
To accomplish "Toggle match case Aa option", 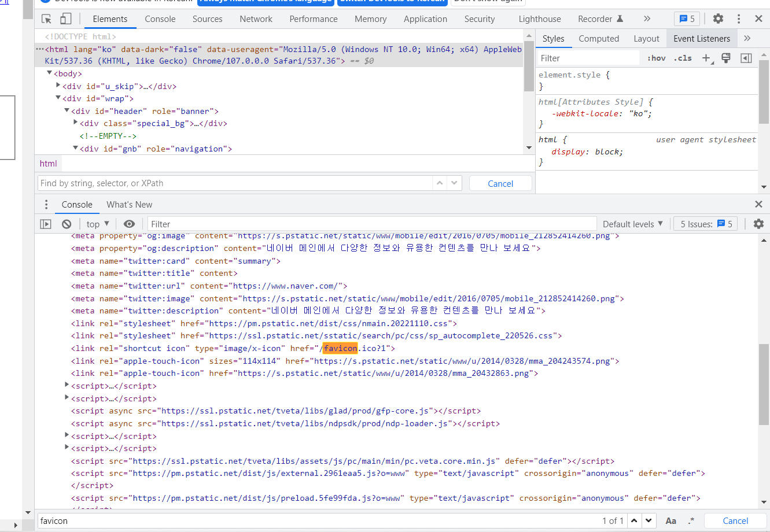I will click(x=671, y=520).
